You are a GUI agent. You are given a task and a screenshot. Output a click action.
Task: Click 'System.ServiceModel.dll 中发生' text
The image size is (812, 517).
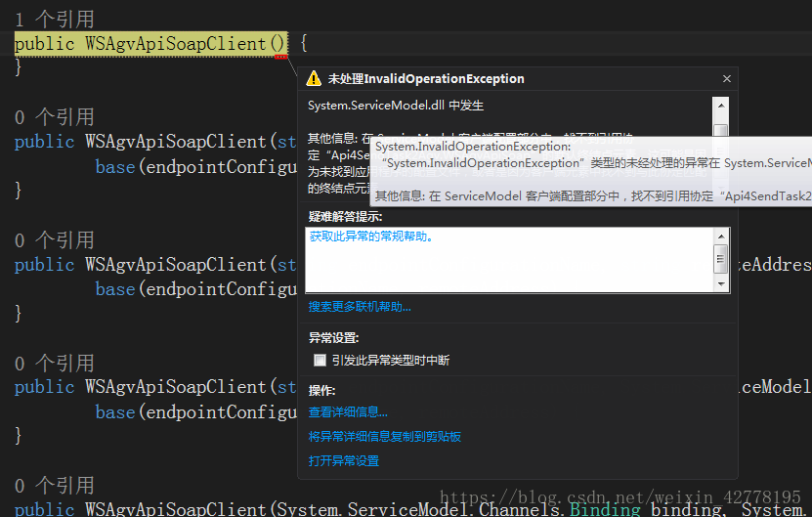tap(396, 106)
